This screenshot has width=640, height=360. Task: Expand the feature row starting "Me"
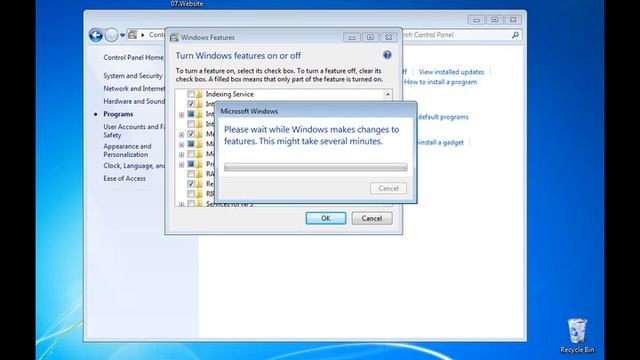click(x=181, y=135)
